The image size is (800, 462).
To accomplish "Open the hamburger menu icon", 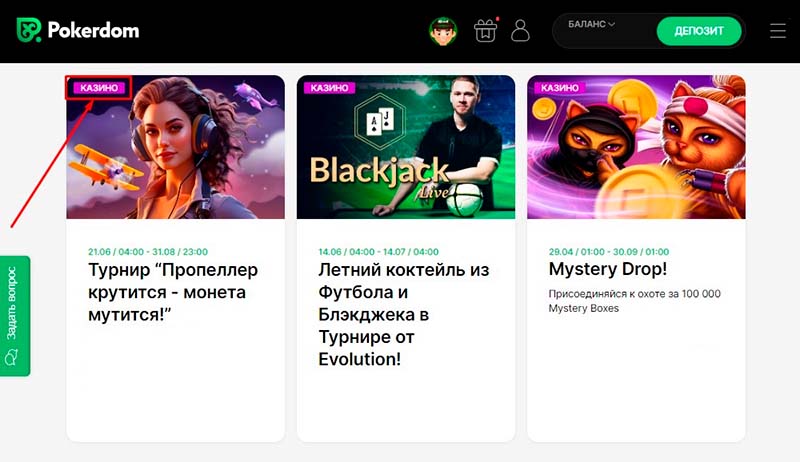I will [778, 31].
